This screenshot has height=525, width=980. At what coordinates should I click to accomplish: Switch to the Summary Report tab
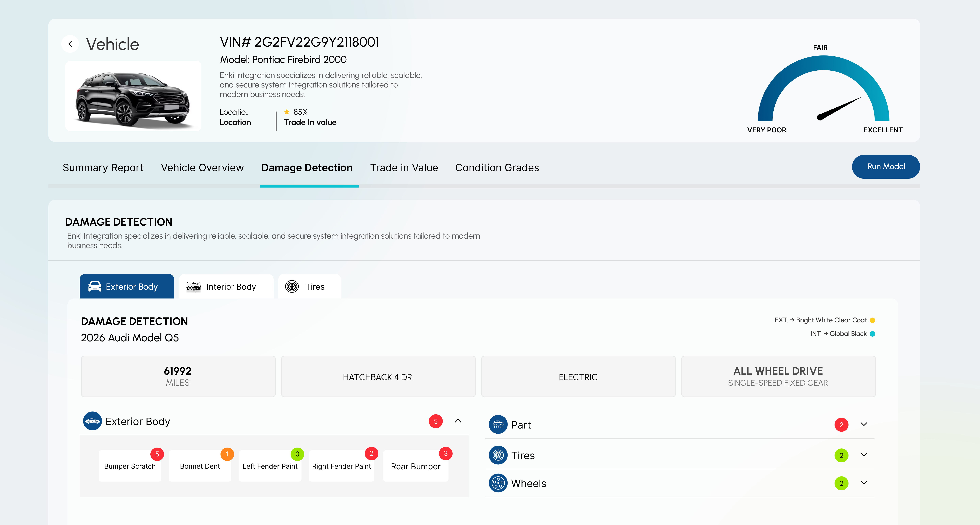pos(103,168)
